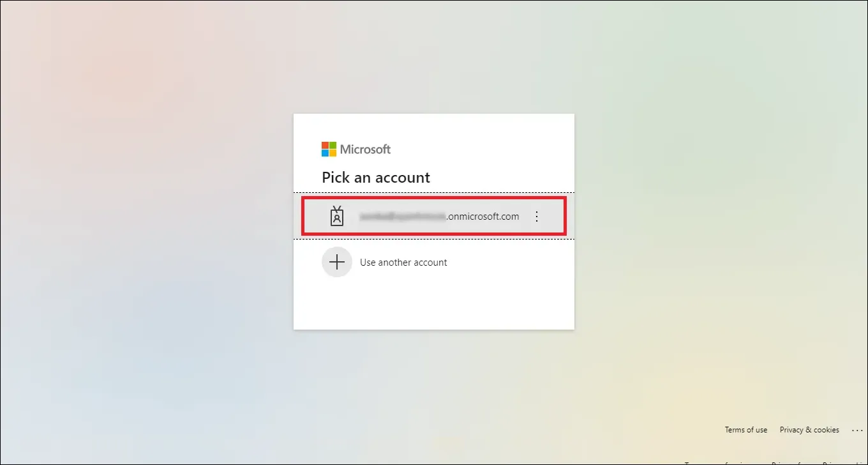Click the Pick an account heading
Image resolution: width=868 pixels, height=465 pixels.
(x=376, y=178)
